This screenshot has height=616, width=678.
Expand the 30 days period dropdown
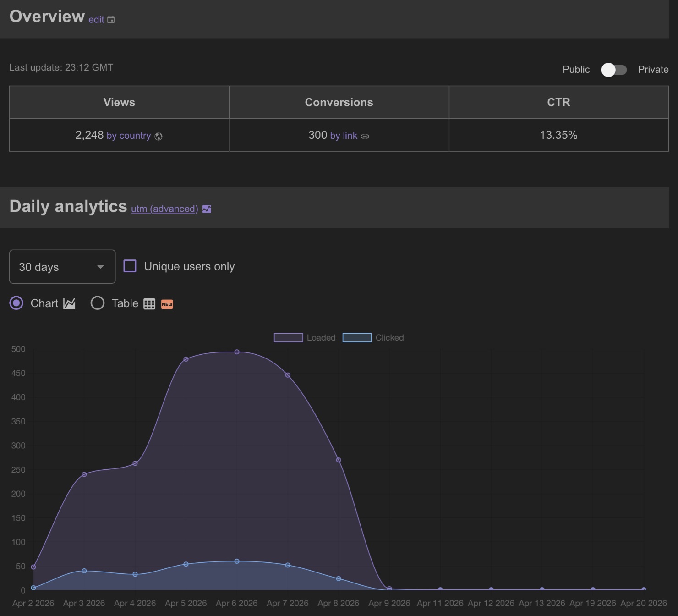62,267
